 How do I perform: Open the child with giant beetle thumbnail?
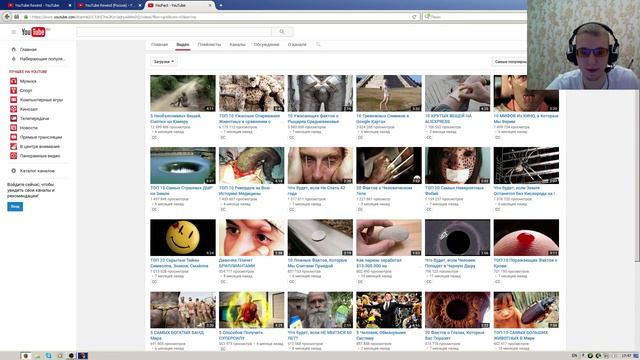click(x=526, y=310)
